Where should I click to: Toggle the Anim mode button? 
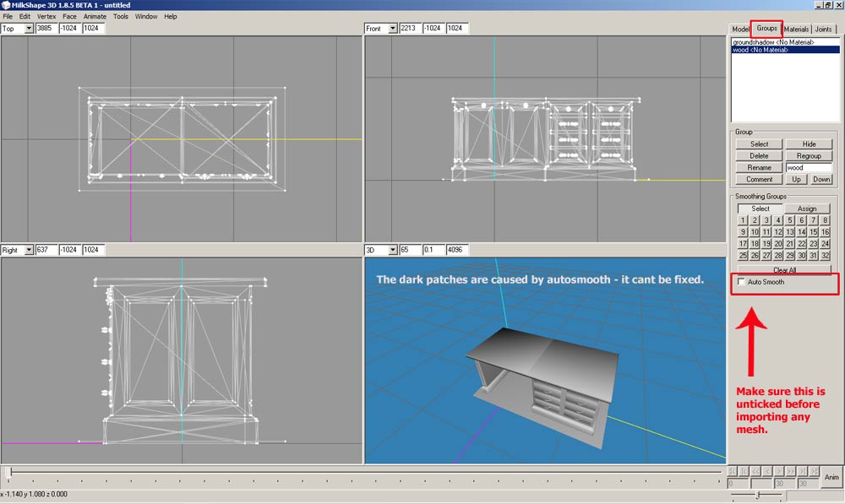pyautogui.click(x=831, y=477)
